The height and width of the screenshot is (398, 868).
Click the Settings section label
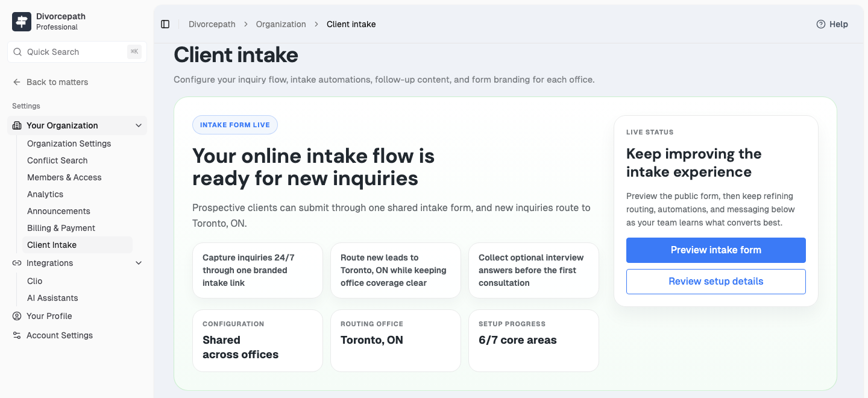[x=26, y=106]
